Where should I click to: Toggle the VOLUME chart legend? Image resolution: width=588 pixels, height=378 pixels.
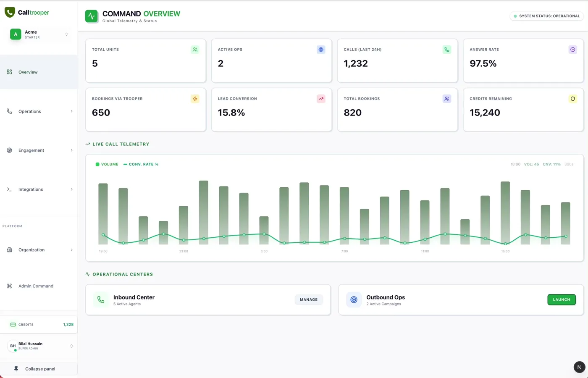click(x=107, y=164)
